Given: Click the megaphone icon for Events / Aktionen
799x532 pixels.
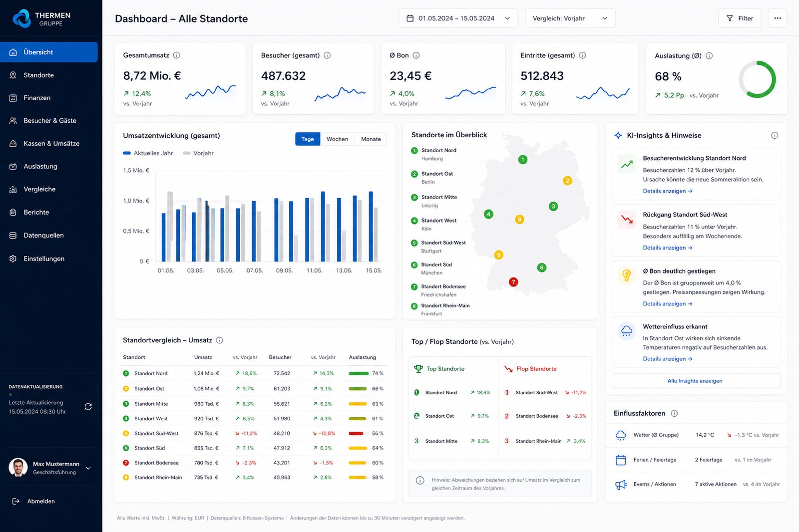Looking at the screenshot, I should coord(621,484).
